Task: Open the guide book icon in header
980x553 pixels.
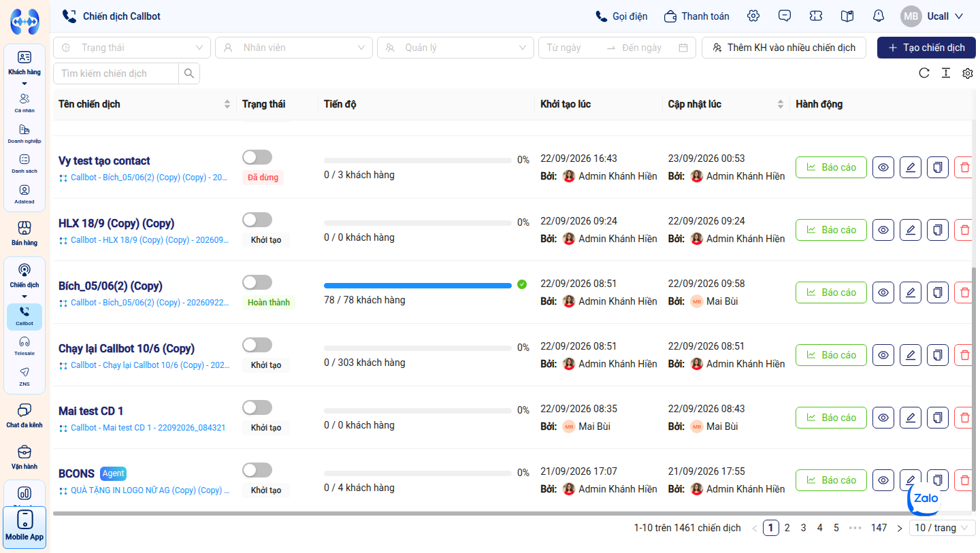Action: click(x=847, y=16)
